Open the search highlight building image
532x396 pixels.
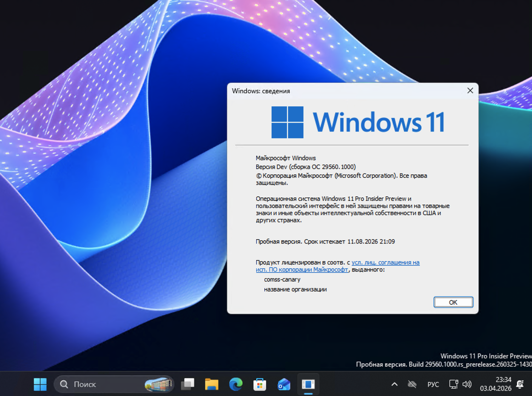[x=159, y=384]
